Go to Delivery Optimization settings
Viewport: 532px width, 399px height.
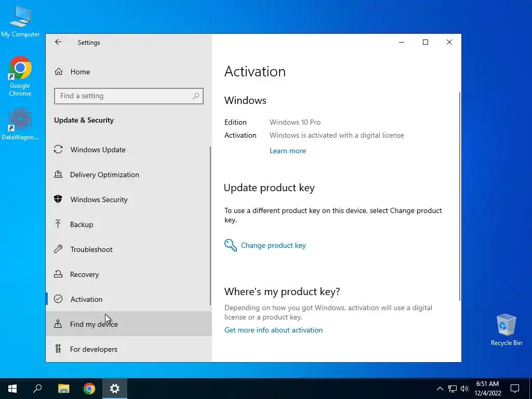click(128, 175)
